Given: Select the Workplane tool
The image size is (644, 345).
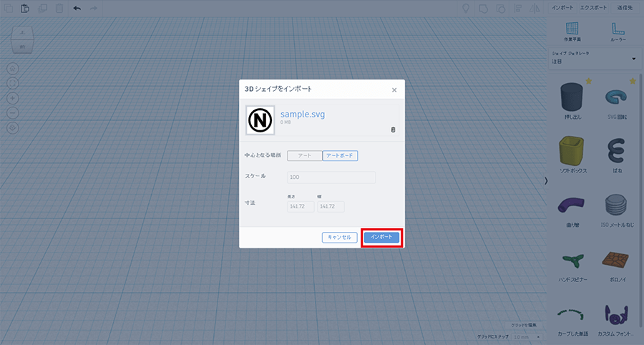Looking at the screenshot, I should (x=572, y=31).
